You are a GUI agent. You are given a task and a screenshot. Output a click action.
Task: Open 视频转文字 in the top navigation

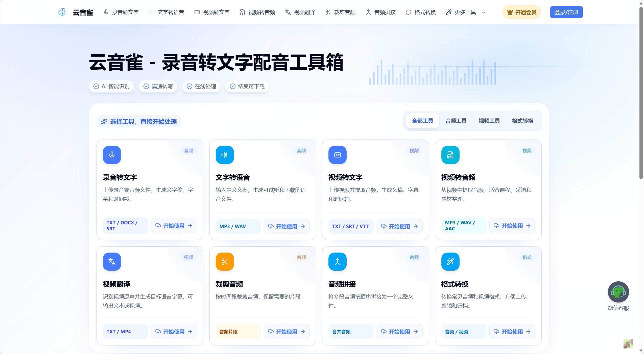212,12
